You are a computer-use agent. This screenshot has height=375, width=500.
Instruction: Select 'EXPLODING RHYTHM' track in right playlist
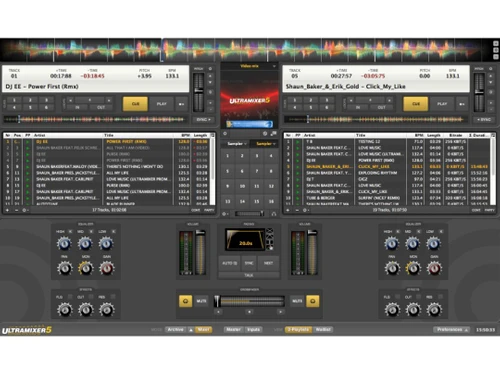pyautogui.click(x=388, y=173)
